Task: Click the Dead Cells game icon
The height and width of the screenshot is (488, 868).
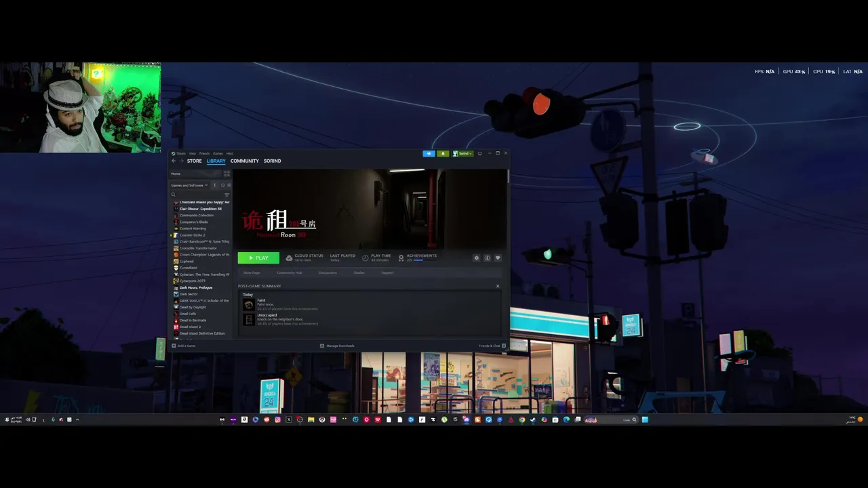Action: pyautogui.click(x=176, y=314)
